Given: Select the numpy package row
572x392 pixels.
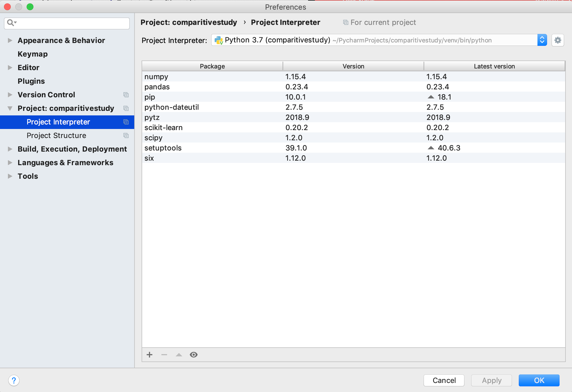Looking at the screenshot, I should point(353,77).
